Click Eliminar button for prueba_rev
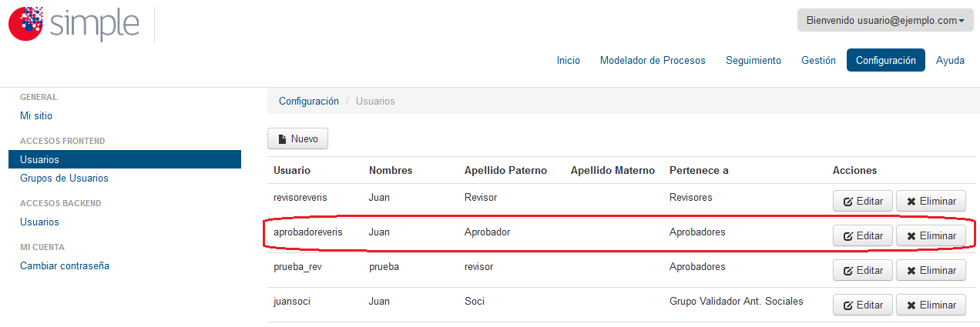This screenshot has height=327, width=980. pyautogui.click(x=931, y=271)
